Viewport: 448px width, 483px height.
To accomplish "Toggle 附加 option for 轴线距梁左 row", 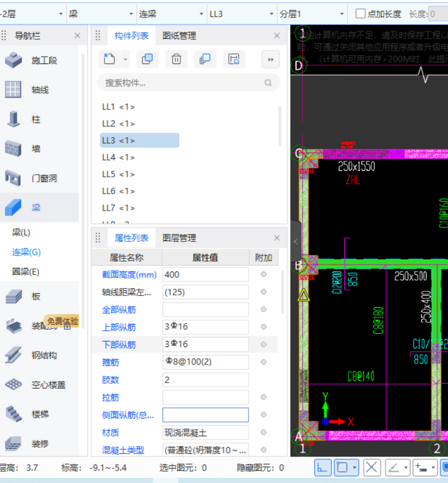I will tap(263, 291).
